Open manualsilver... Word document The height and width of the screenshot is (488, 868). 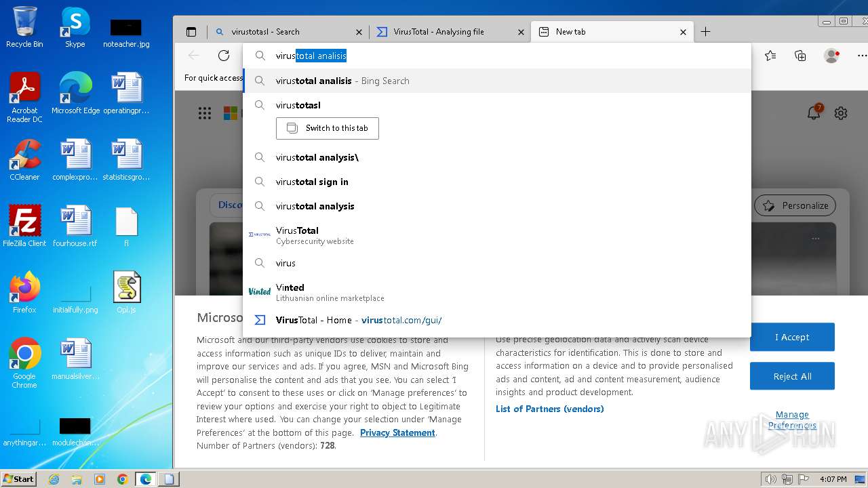pyautogui.click(x=75, y=359)
